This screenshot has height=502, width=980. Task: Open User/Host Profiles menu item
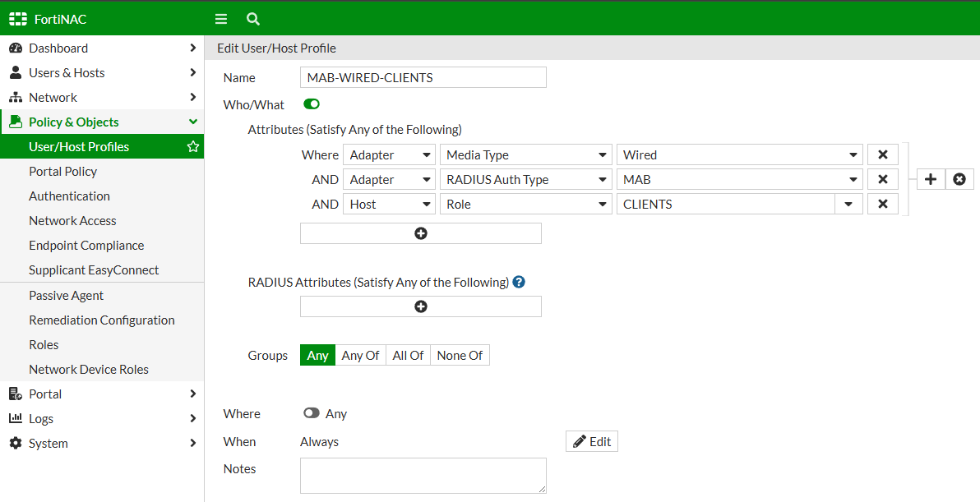(x=102, y=147)
